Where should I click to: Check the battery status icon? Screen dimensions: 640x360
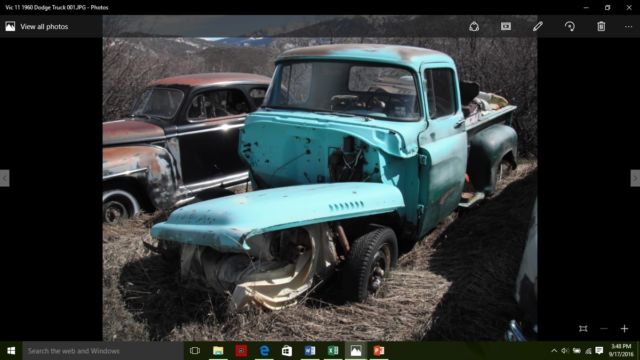point(576,351)
